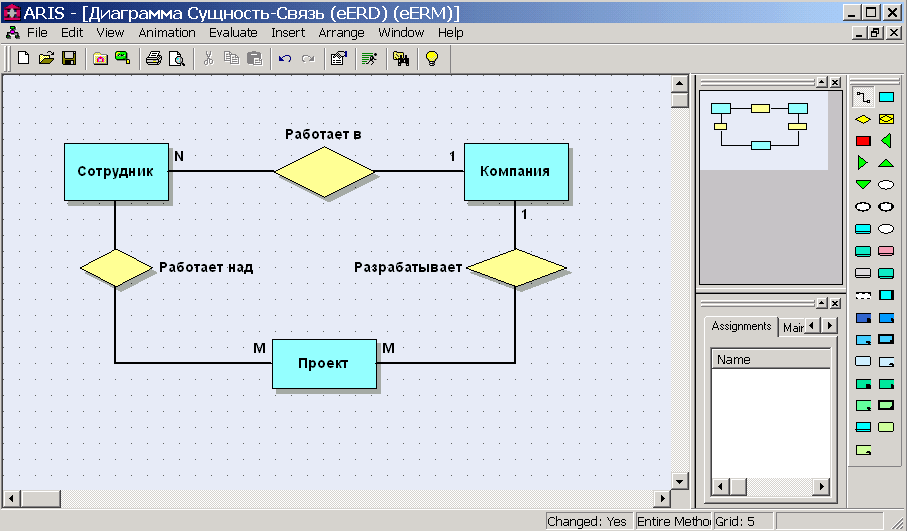Pick the green upward triangle symbol

click(886, 163)
